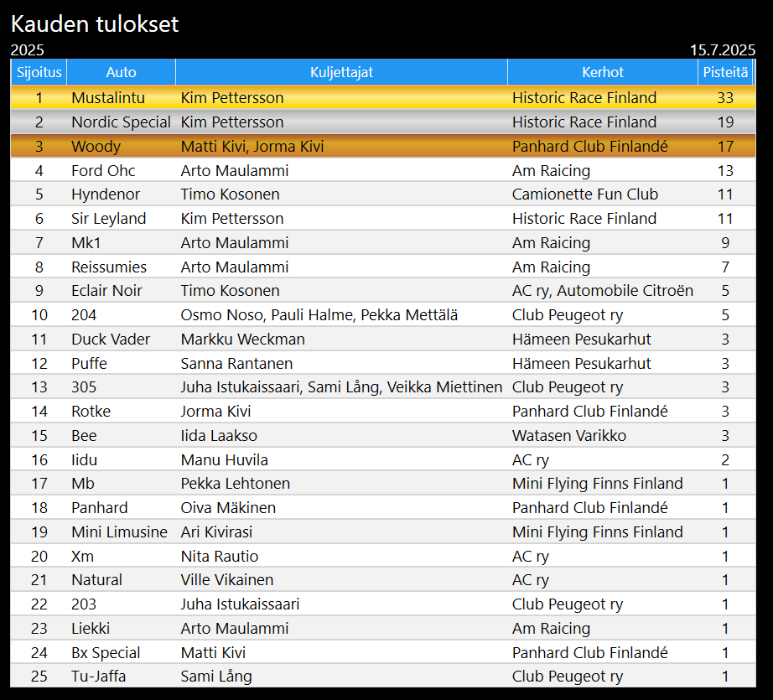Screen dimensions: 773x700
Task: Click the Kerhot column header
Action: pos(603,72)
